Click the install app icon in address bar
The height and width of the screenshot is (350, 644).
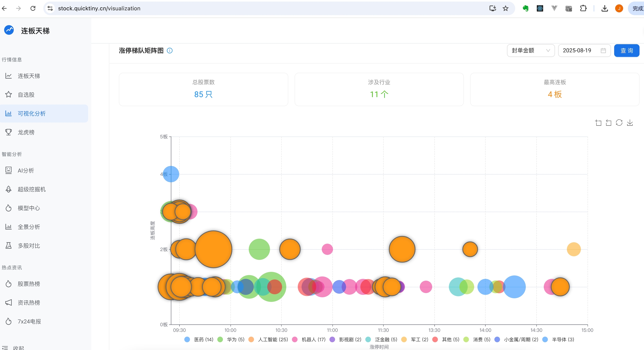click(x=492, y=8)
